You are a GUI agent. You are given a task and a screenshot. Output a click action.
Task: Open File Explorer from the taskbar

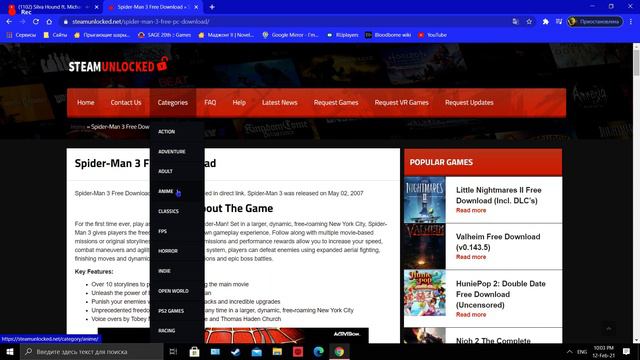click(x=277, y=351)
